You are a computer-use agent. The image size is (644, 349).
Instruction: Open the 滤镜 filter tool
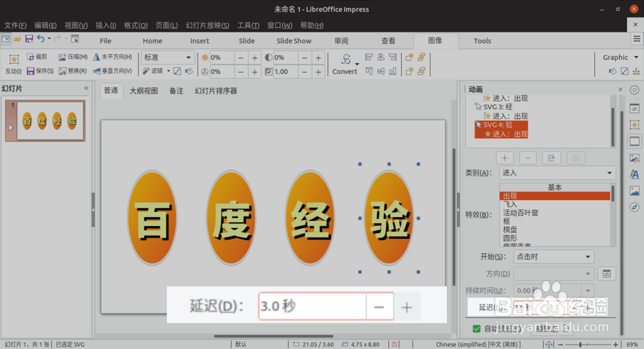(x=153, y=71)
